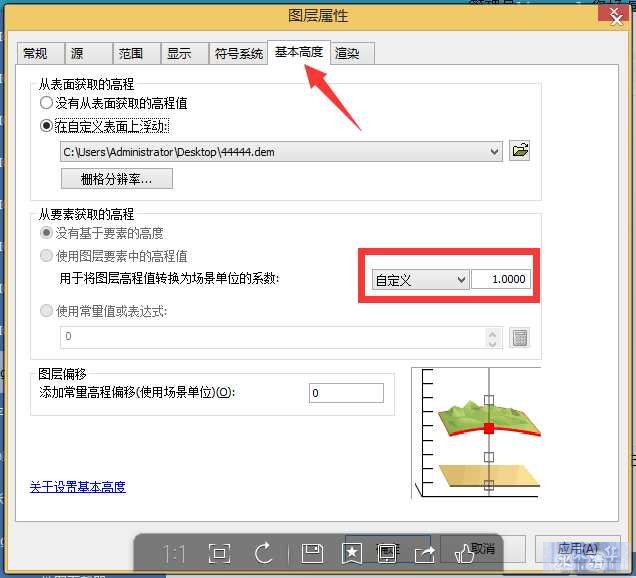The height and width of the screenshot is (578, 636).
Task: Like with the thumbs-up icon
Action: (x=464, y=553)
